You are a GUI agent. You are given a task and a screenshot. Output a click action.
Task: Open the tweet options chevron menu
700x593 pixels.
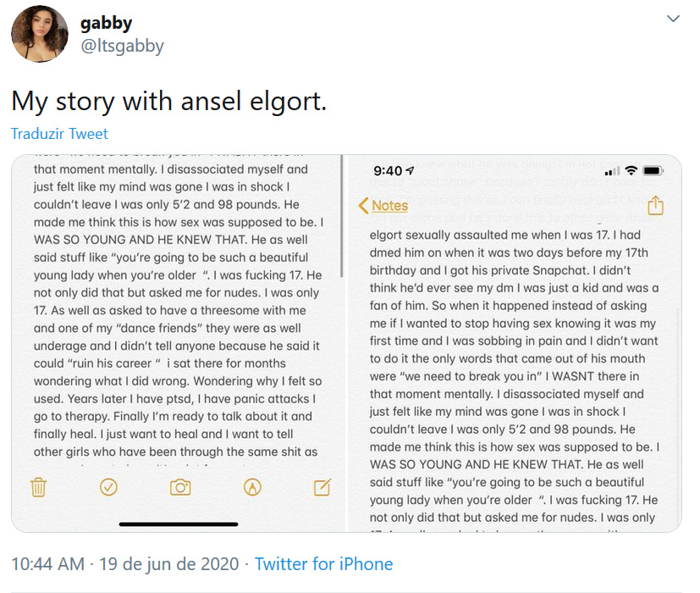pos(673,19)
